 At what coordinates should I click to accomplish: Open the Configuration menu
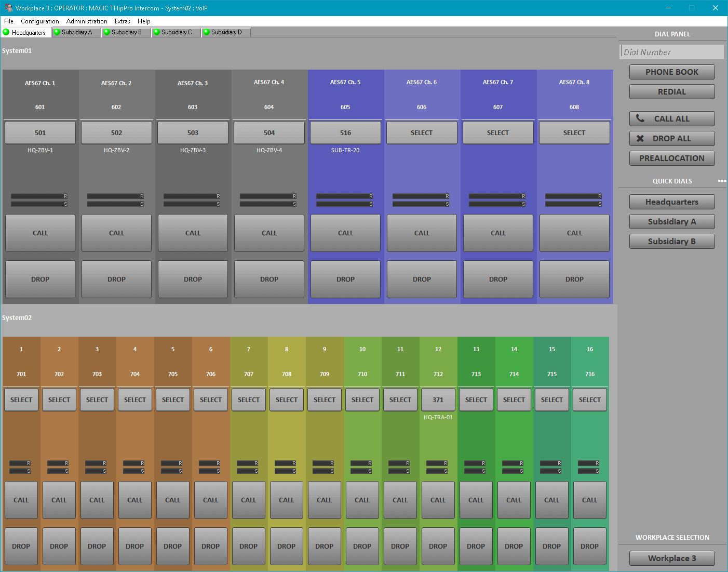point(39,21)
